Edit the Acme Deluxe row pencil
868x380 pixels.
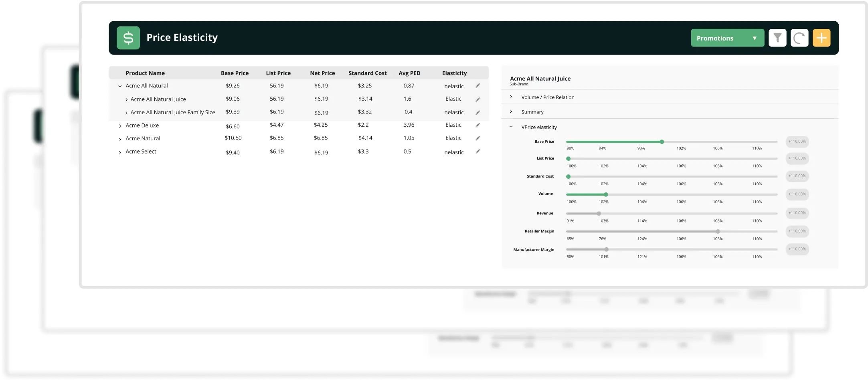click(478, 125)
